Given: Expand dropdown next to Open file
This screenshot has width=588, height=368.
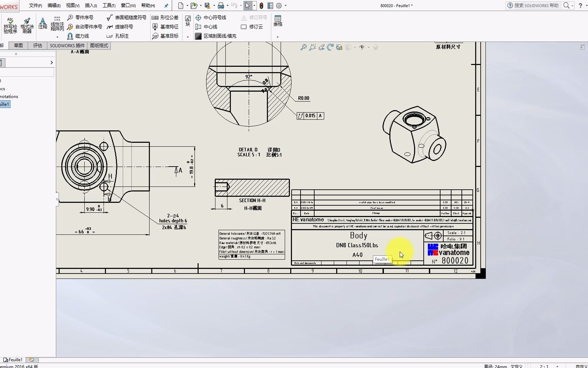Looking at the screenshot, I should [200, 5].
